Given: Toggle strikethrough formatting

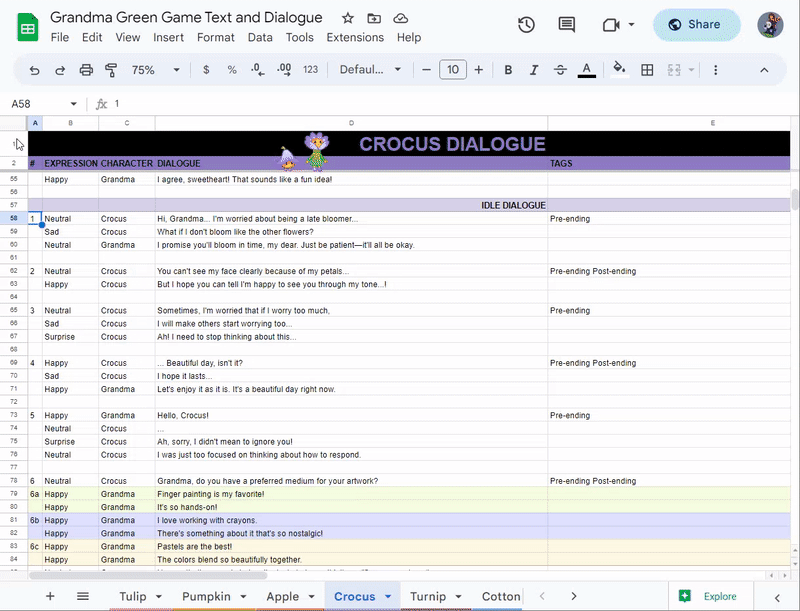Looking at the screenshot, I should pyautogui.click(x=560, y=70).
